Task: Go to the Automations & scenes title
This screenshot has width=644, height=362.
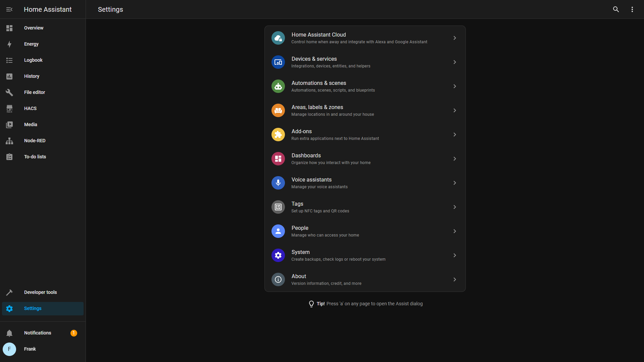Action: [x=319, y=83]
